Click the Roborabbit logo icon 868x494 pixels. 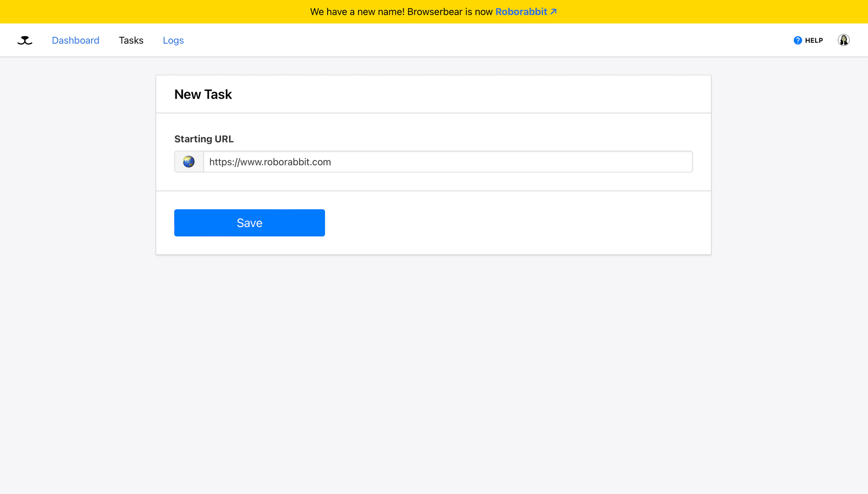(24, 40)
